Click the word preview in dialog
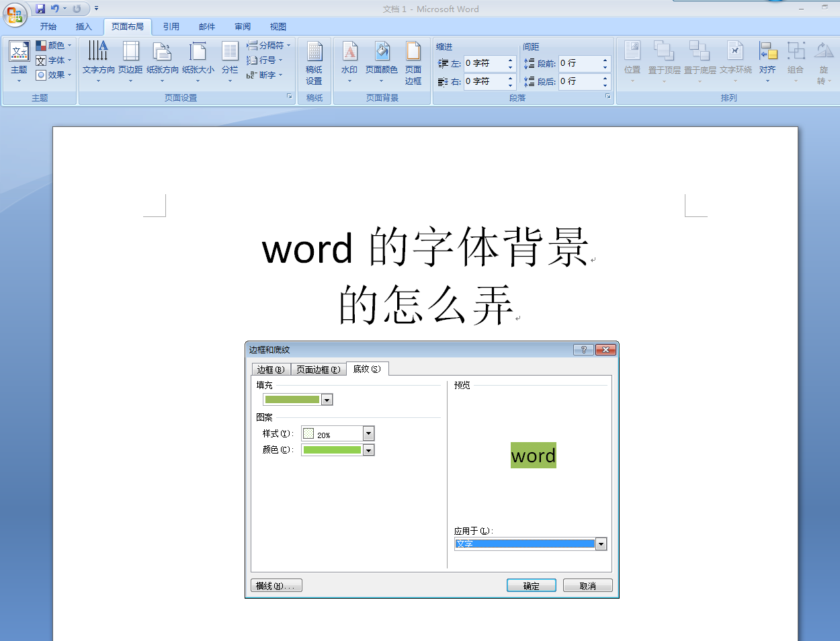This screenshot has height=641, width=840. point(534,456)
